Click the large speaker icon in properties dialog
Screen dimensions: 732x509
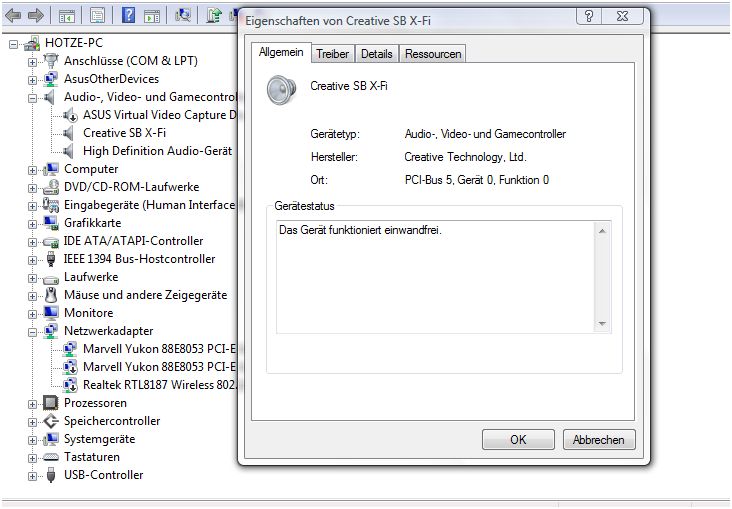282,90
